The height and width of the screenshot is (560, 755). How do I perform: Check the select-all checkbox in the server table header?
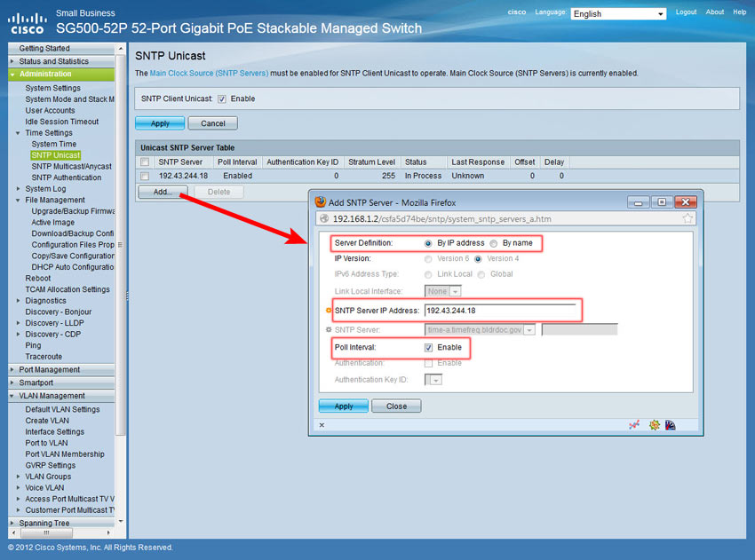(145, 162)
